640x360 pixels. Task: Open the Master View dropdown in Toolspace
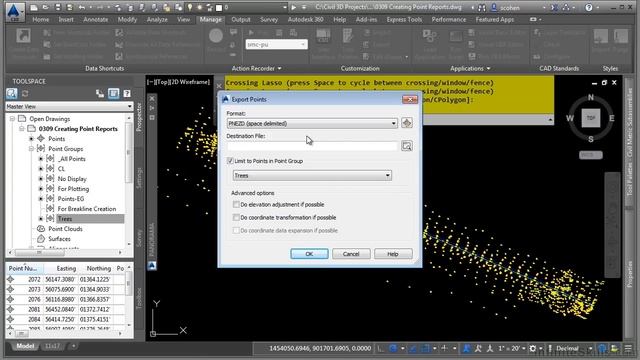[x=69, y=107]
